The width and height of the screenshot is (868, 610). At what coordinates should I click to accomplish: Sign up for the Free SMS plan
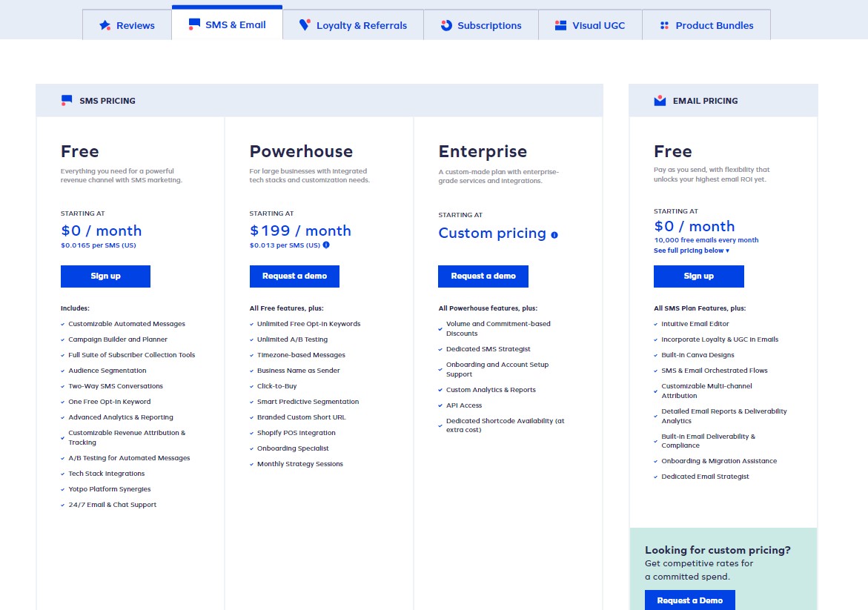[106, 276]
